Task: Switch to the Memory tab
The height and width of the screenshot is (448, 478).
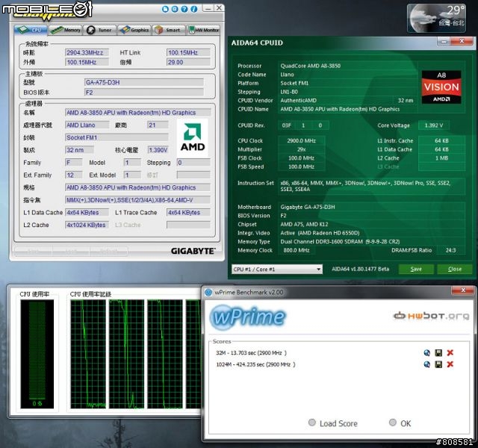Action: tap(65, 30)
